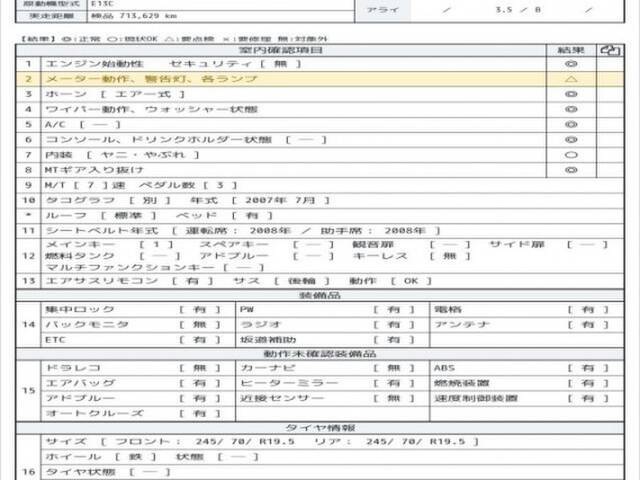Click the ◎ result for MTギア入り抜け row
Image resolution: width=640 pixels, height=480 pixels.
[571, 170]
